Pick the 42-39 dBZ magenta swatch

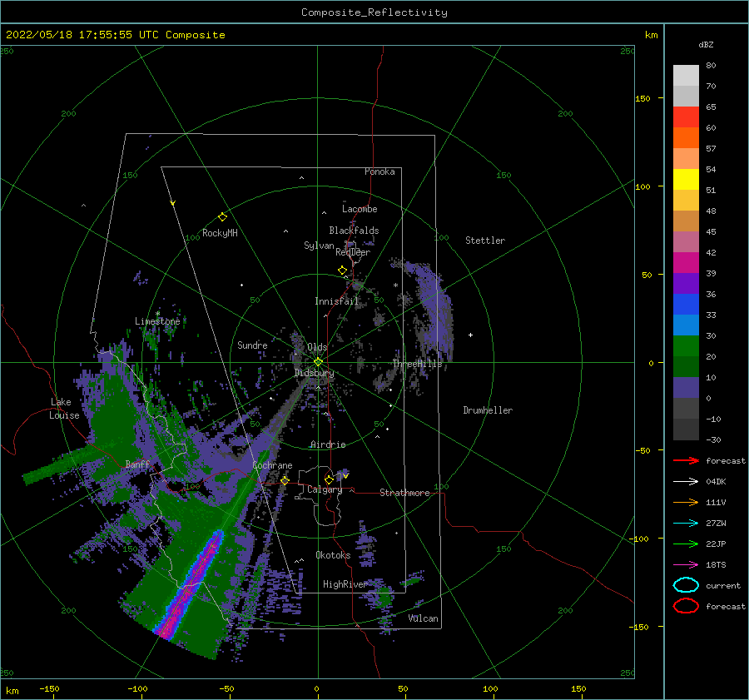point(686,263)
